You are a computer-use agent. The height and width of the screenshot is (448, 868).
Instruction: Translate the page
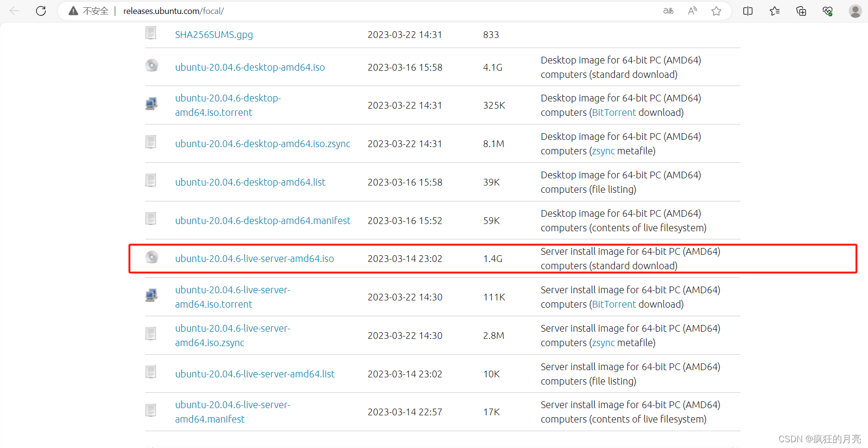668,11
